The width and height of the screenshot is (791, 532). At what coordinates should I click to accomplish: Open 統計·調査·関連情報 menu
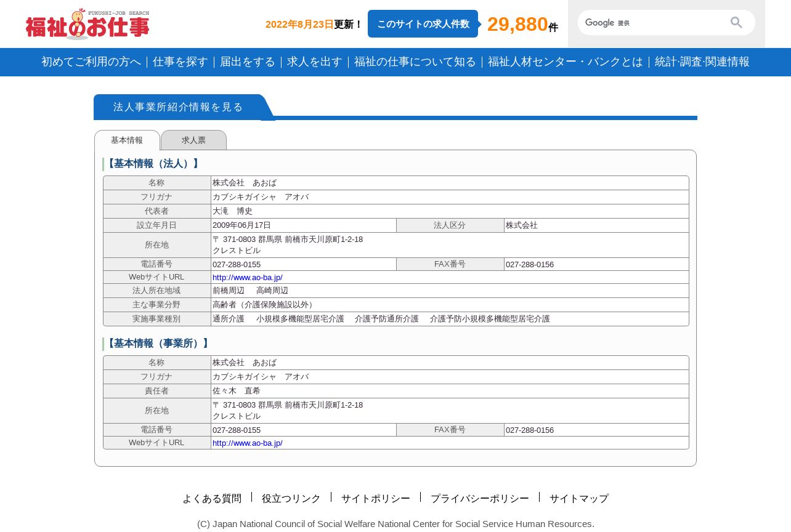pos(702,62)
